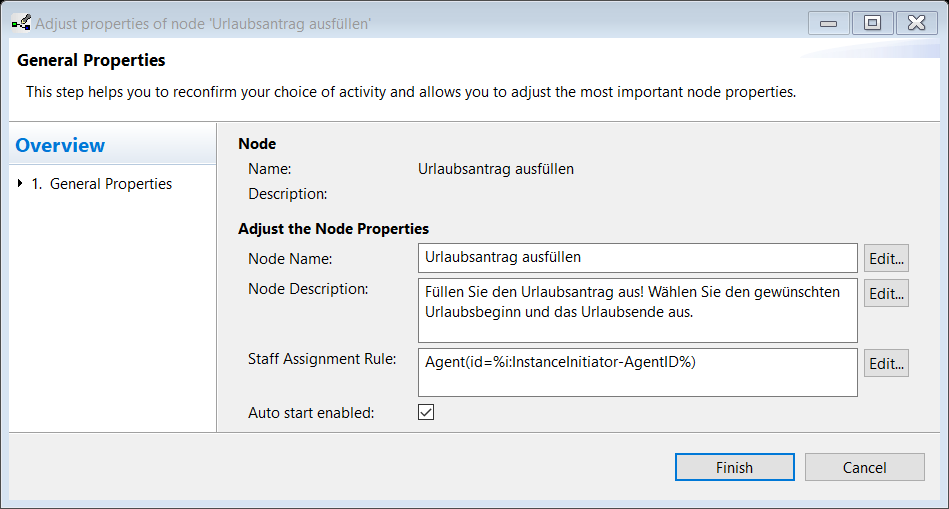Open Edit dialog for Node Description
Viewport: 949px width, 509px height.
(x=886, y=294)
